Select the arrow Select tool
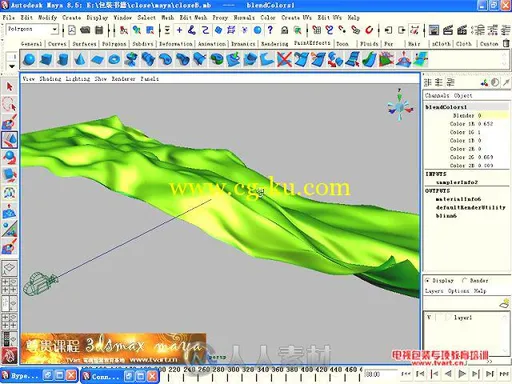Viewport: 512px width, 384px height. tap(9, 87)
